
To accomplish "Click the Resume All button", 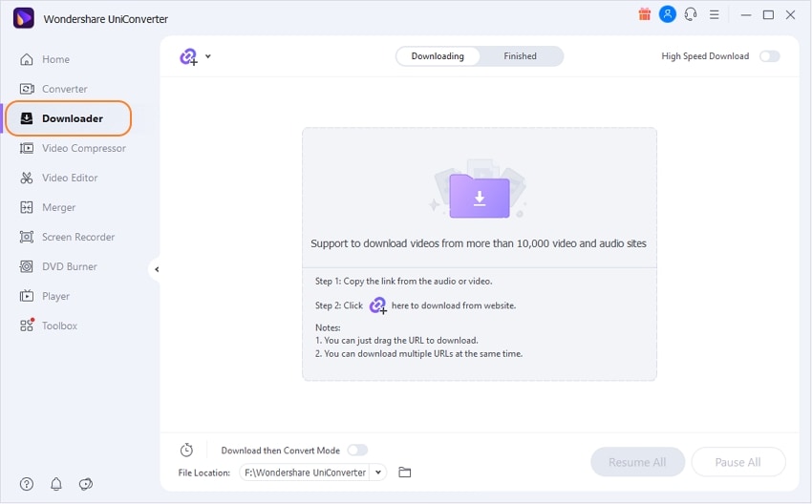I will pyautogui.click(x=637, y=462).
